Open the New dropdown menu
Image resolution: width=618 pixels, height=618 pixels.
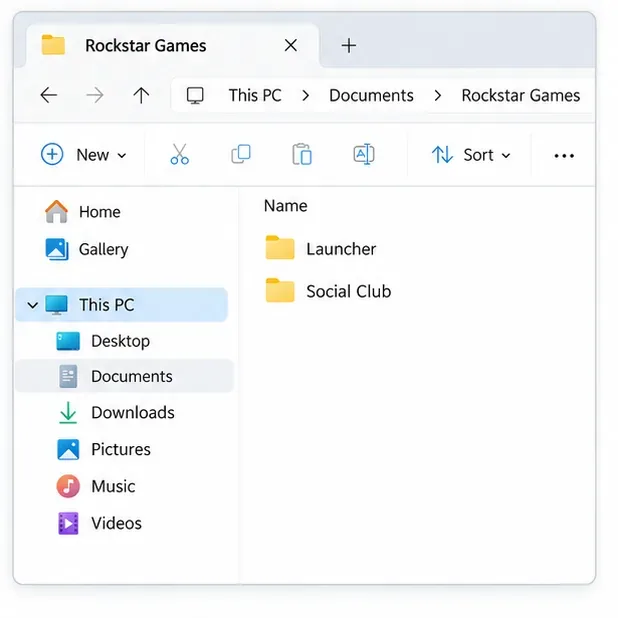tap(84, 155)
